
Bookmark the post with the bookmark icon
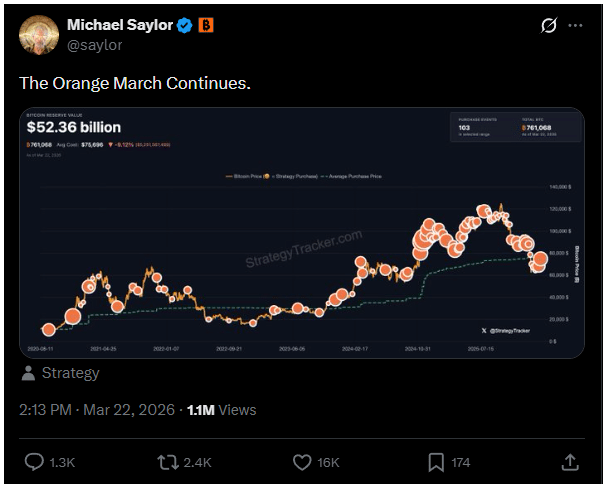pos(436,462)
